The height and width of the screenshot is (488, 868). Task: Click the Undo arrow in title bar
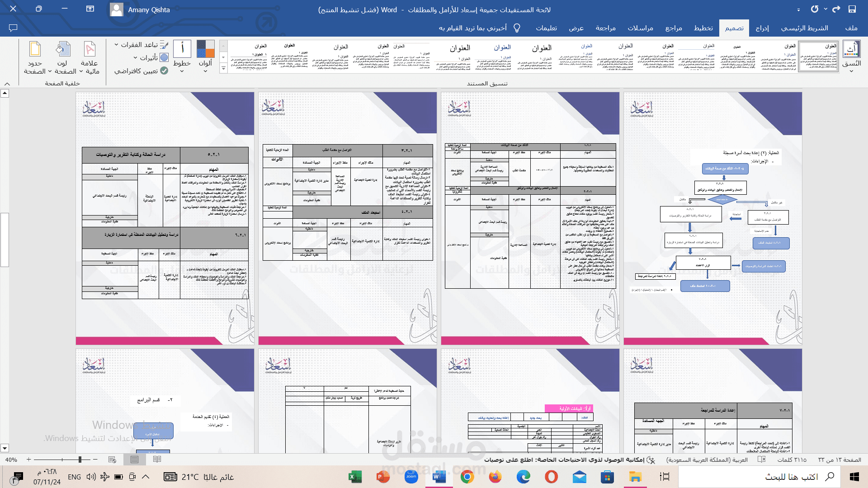click(x=836, y=9)
